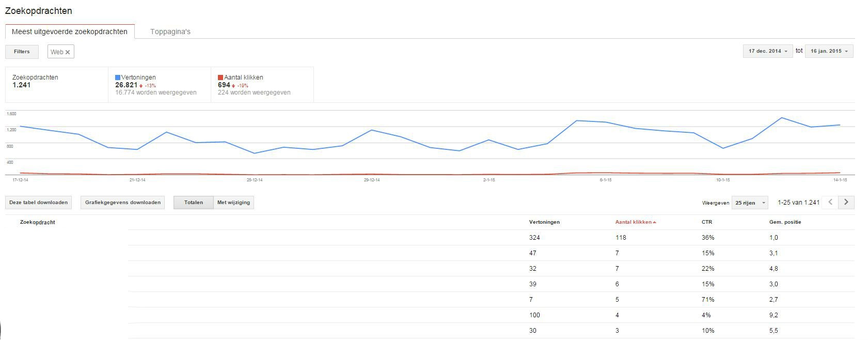Screen dimensions: 868x340
Task: Click Deze tabel downloaden button
Action: [x=38, y=203]
